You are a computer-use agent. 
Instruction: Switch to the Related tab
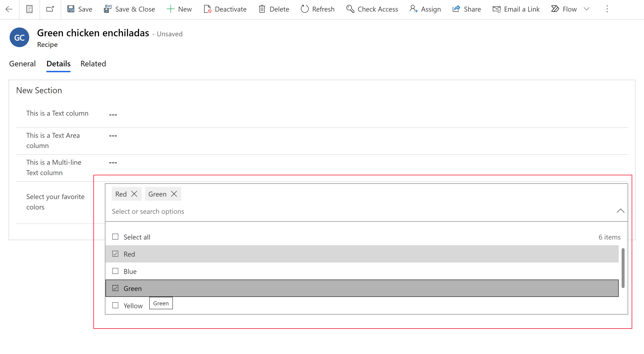coord(93,63)
